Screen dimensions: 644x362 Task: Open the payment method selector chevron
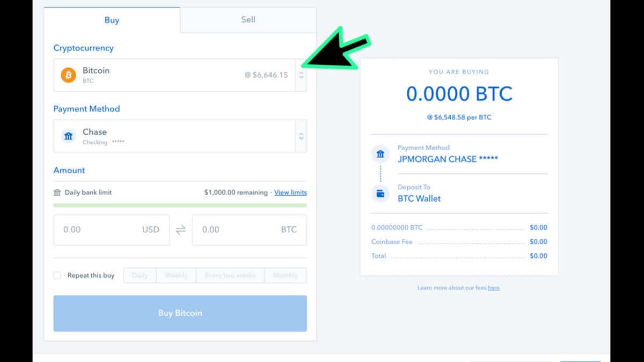pyautogui.click(x=301, y=136)
